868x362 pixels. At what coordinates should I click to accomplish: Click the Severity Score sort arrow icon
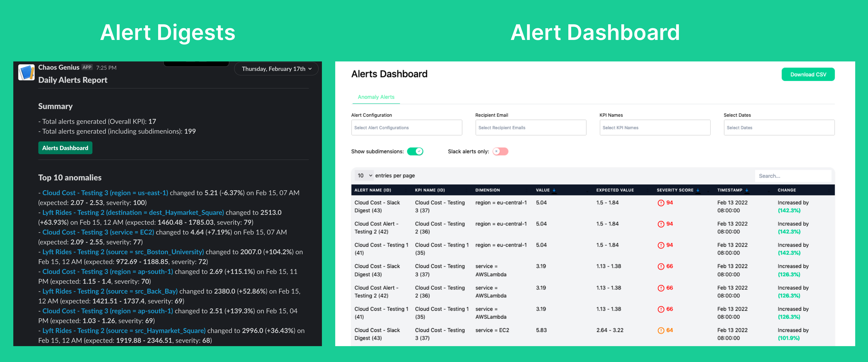[698, 190]
